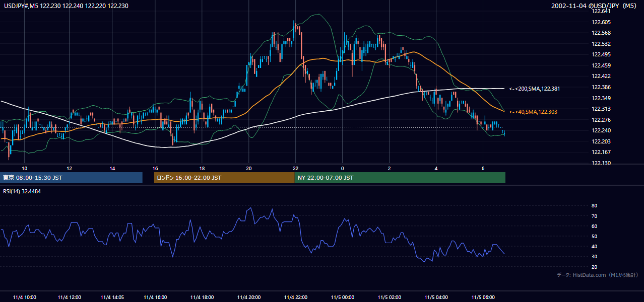Screen dimensions: 644x302
Task: Click hour marker 6 under the price chart
Action: (x=483, y=168)
